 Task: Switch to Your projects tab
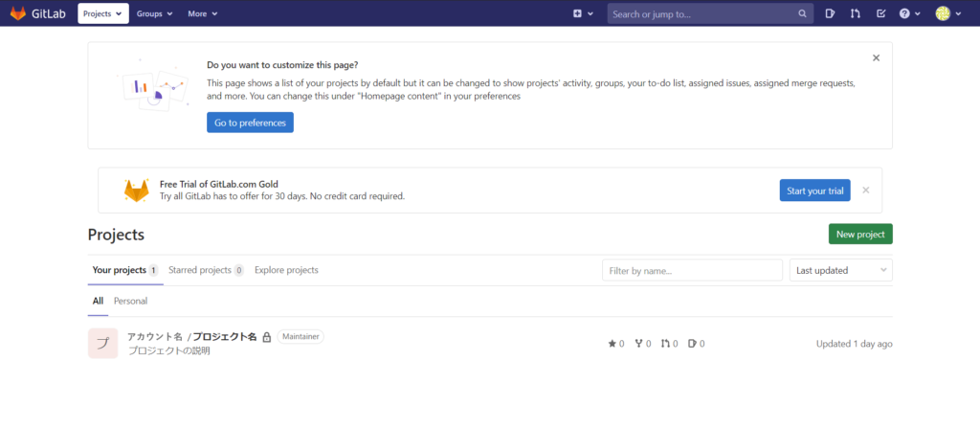coord(125,270)
